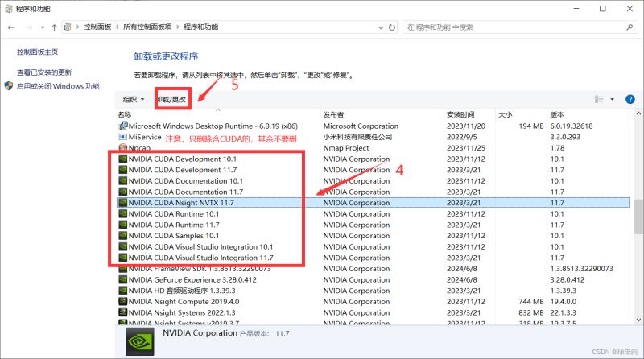644x359 pixels.
Task: Open 查看已安装的更新 link
Action: (x=44, y=72)
